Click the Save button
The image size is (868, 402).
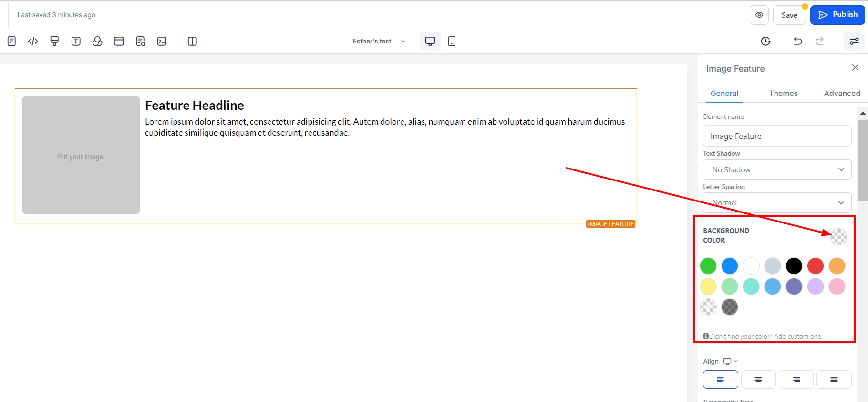[789, 15]
